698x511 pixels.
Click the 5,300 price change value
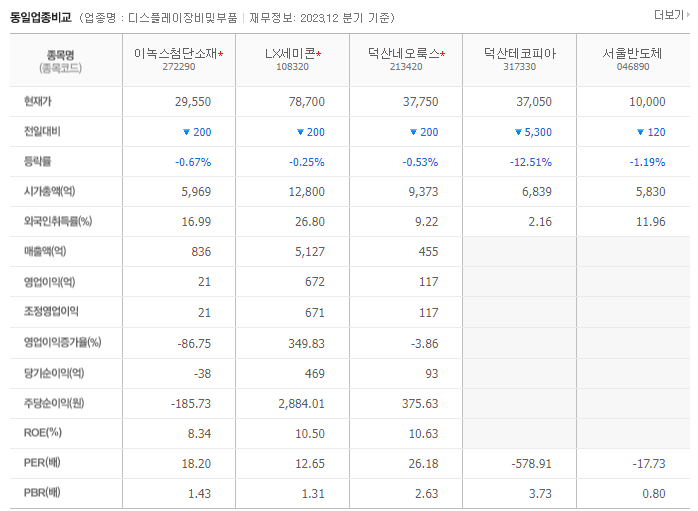pyautogui.click(x=538, y=132)
